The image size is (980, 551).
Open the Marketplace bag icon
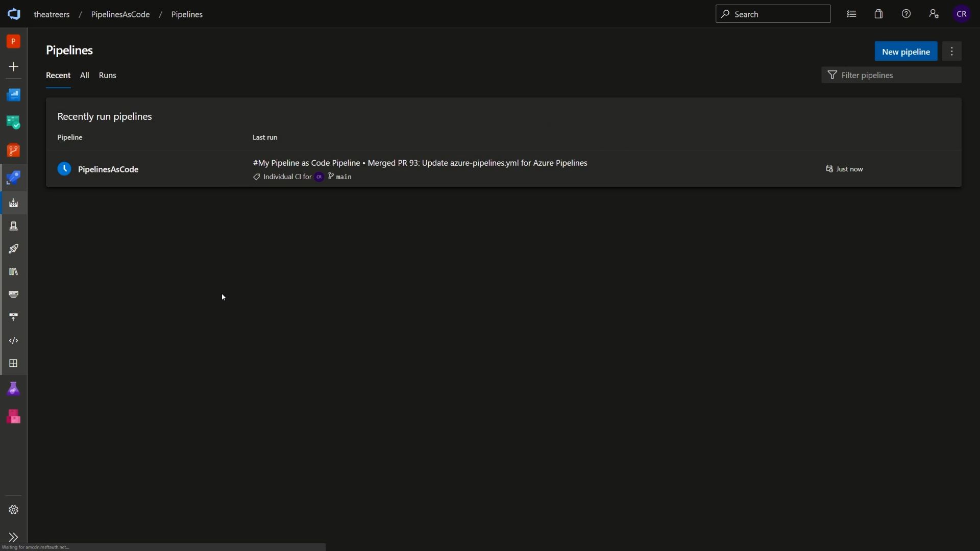879,14
